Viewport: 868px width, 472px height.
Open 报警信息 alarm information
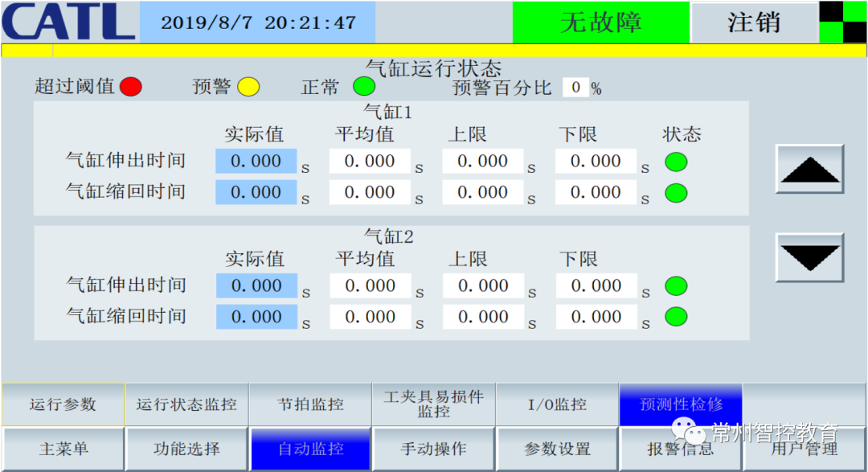click(x=681, y=449)
